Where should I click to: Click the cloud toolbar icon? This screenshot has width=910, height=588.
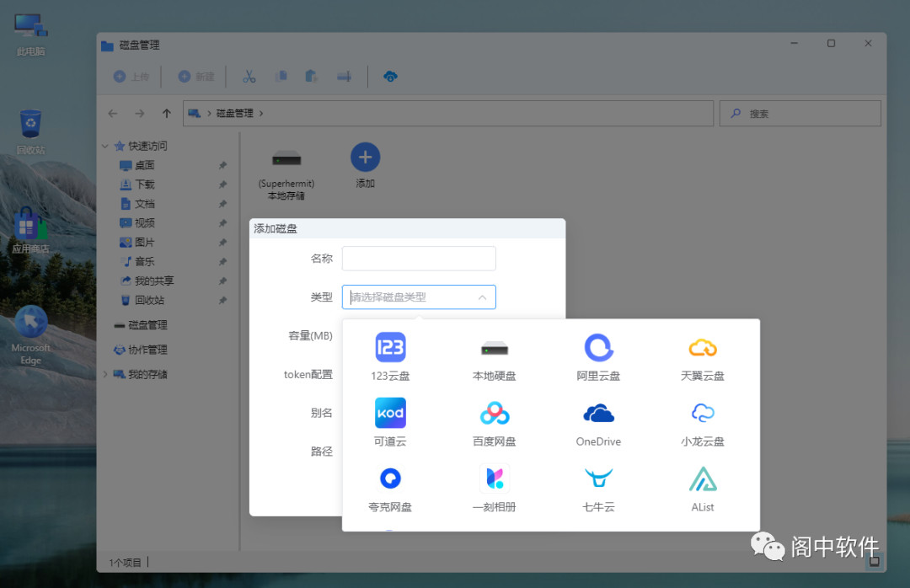391,76
